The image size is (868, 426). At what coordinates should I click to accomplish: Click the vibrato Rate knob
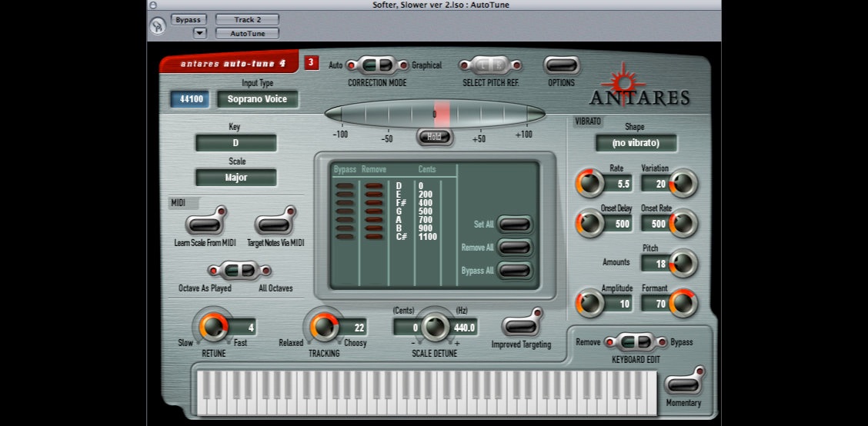589,185
